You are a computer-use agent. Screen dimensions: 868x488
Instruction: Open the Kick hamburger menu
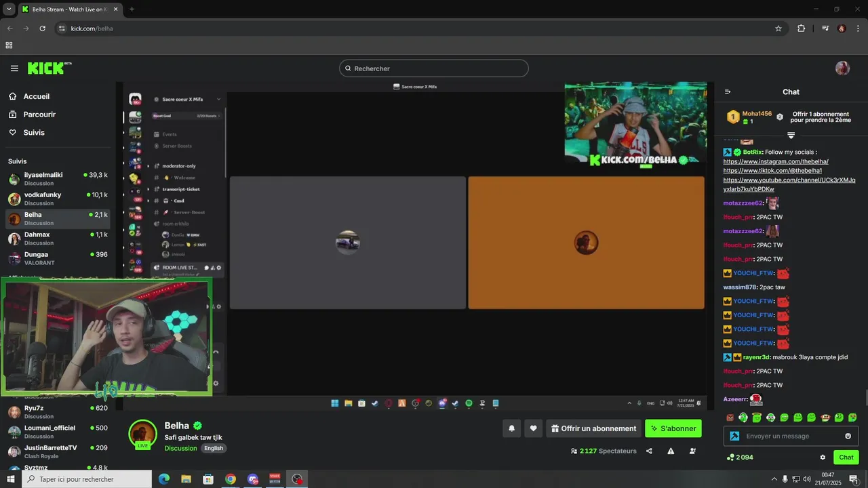click(x=14, y=68)
